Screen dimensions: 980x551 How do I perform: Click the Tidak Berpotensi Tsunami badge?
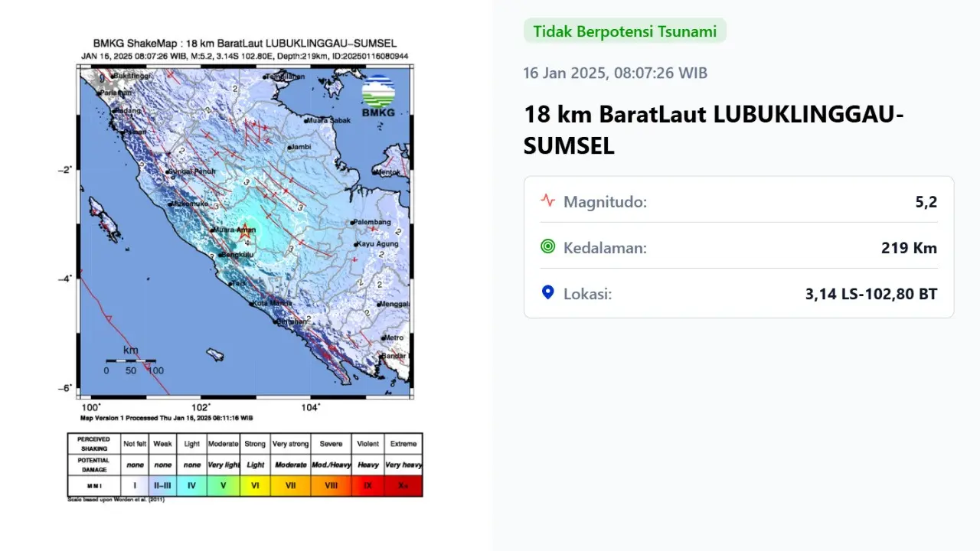(x=625, y=31)
